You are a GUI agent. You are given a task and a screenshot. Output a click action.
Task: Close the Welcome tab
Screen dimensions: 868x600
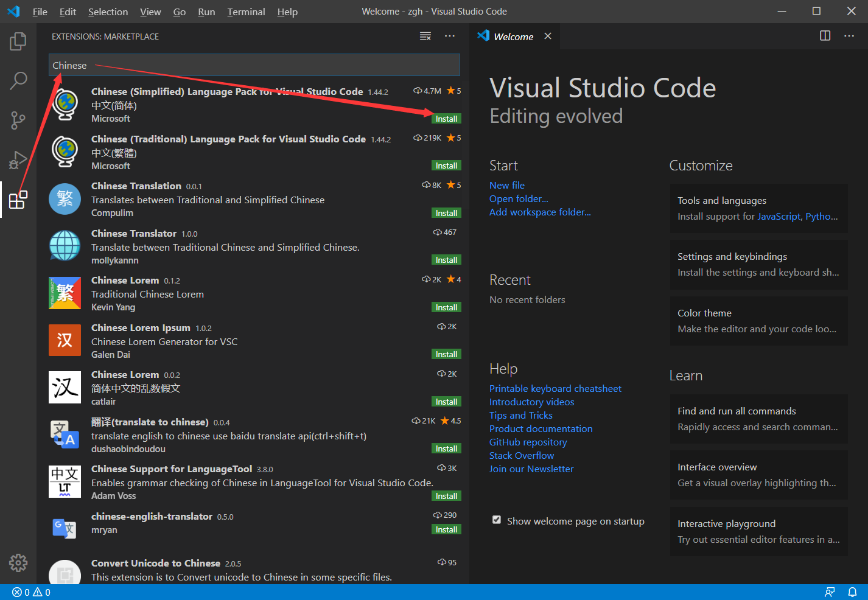coord(548,36)
